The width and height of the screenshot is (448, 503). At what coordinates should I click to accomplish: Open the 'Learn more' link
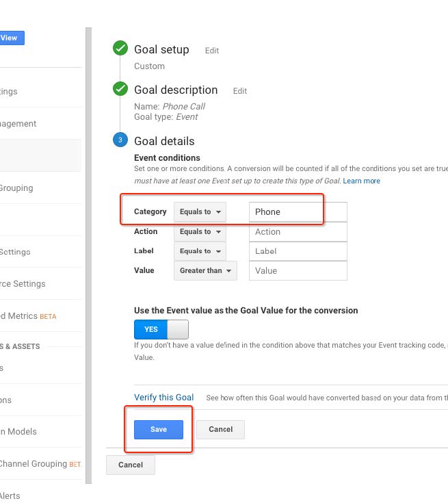361,181
